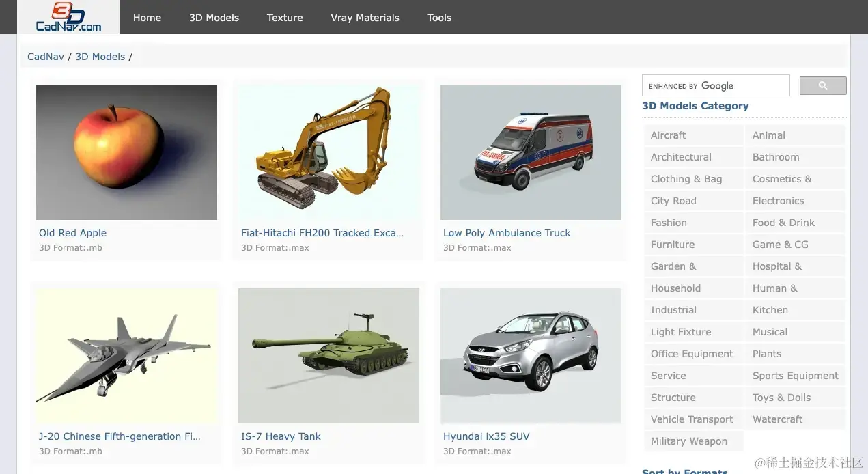Select the Game & CG category

(x=795, y=245)
